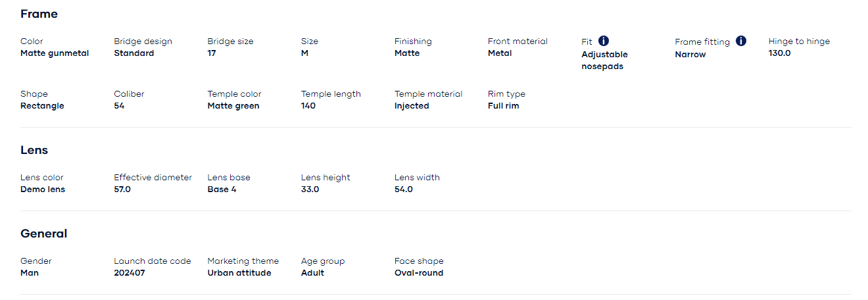
Task: Click the Injected temple material value
Action: pyautogui.click(x=412, y=106)
